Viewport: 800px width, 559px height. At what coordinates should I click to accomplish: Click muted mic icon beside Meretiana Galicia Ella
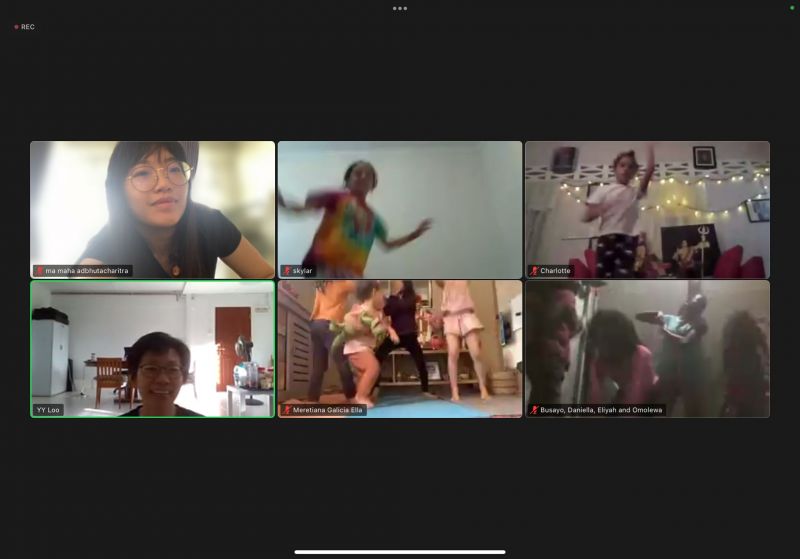(287, 410)
